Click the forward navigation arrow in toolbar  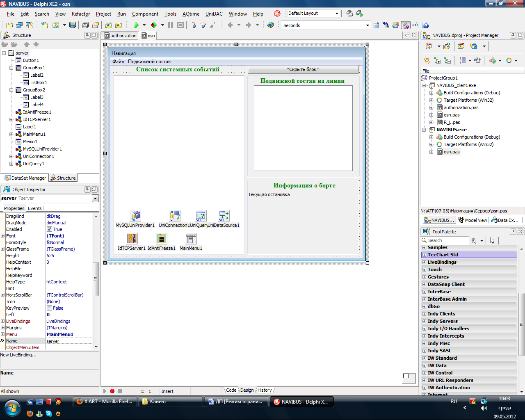pyautogui.click(x=248, y=25)
